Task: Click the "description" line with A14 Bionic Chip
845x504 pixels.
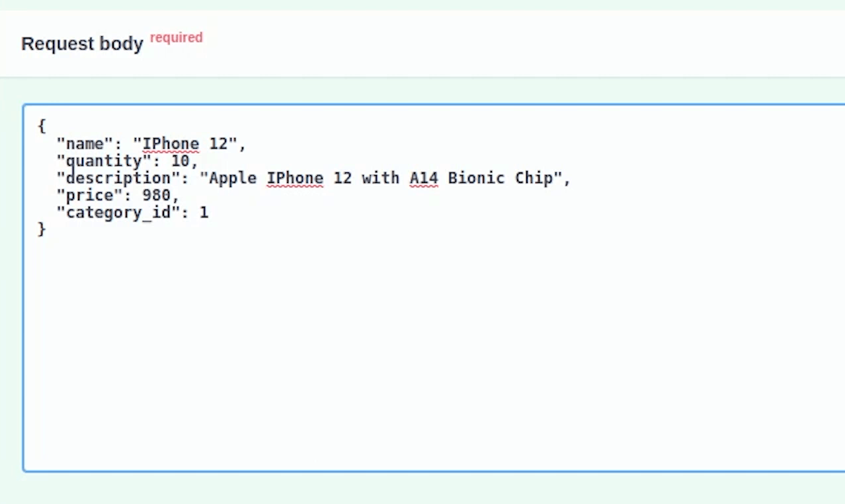Action: click(313, 178)
